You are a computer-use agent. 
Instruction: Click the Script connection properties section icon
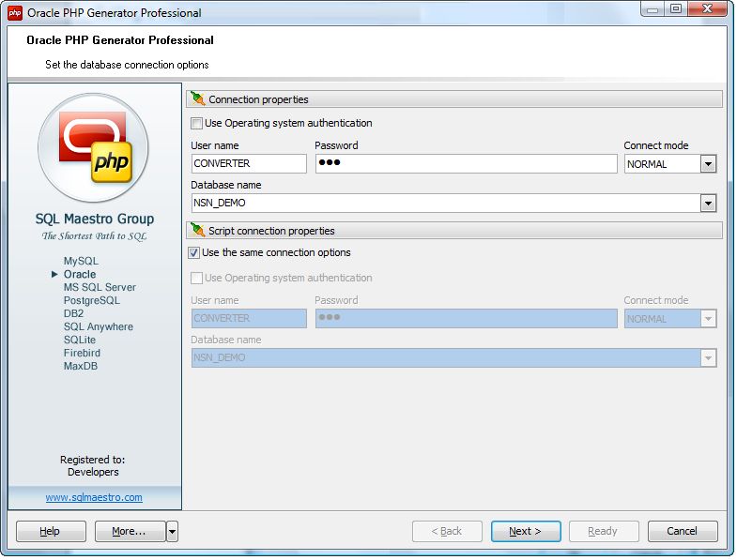coord(197,230)
